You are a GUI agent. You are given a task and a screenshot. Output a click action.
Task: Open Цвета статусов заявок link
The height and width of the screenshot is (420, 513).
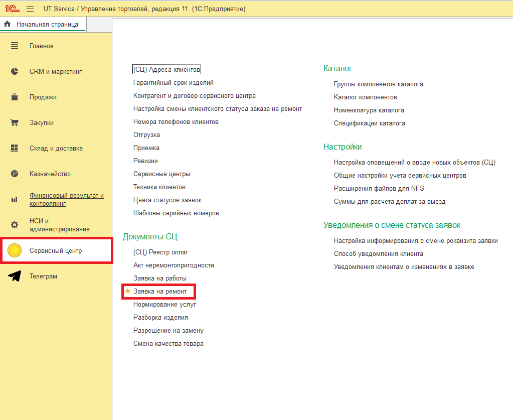point(167,200)
